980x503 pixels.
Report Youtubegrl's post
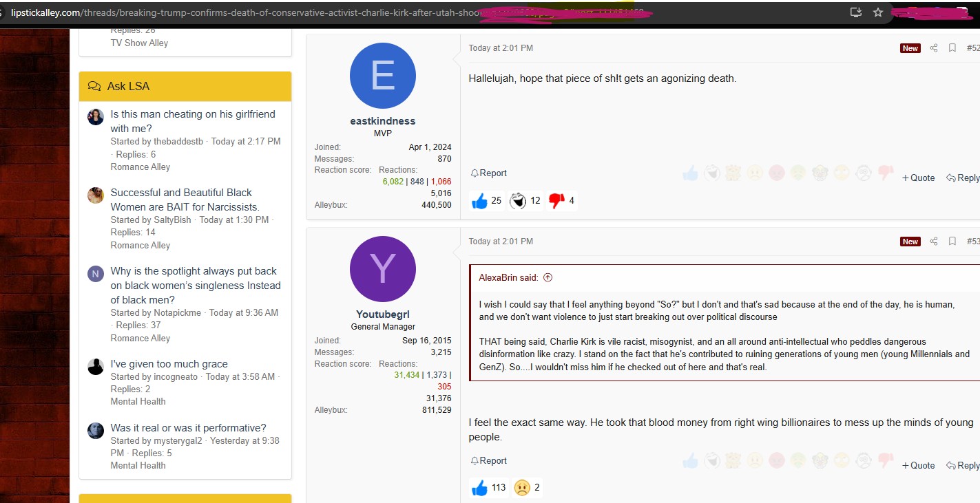[488, 461]
